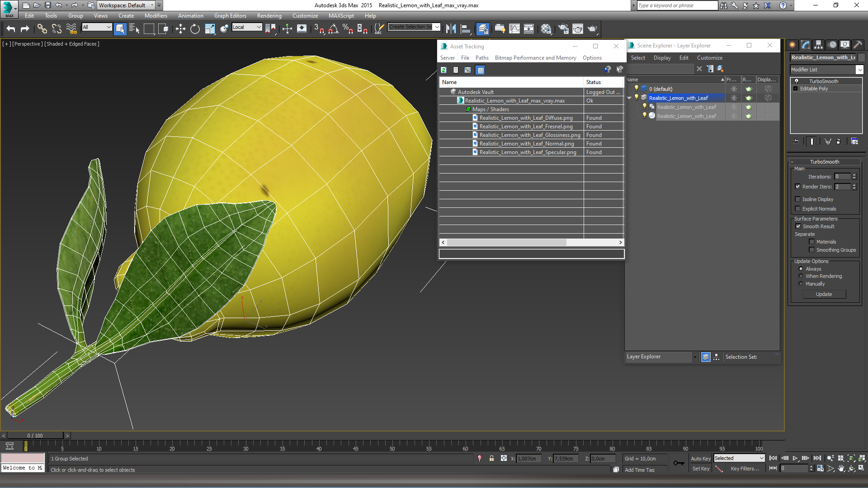Toggle the Isoline Display checkbox
The height and width of the screenshot is (488, 868).
[x=797, y=199]
